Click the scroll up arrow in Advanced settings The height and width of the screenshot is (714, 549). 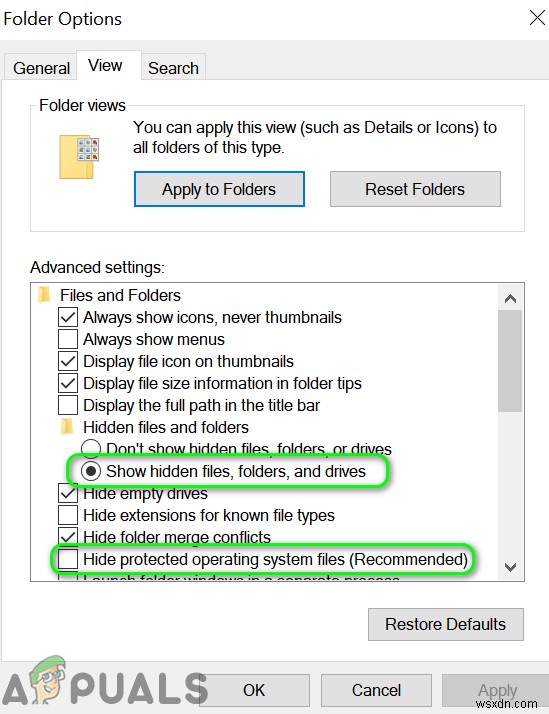[x=510, y=299]
